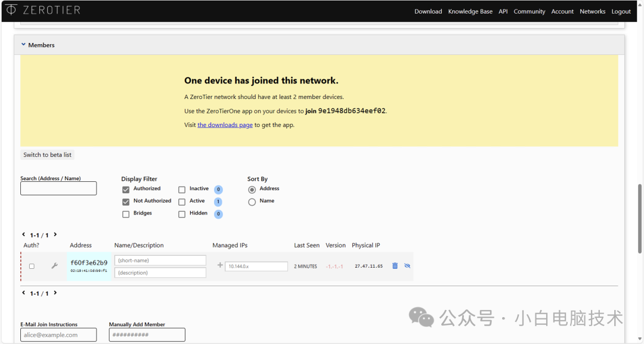Go to previous page below members table
Image resolution: width=644 pixels, height=344 pixels.
tap(23, 293)
